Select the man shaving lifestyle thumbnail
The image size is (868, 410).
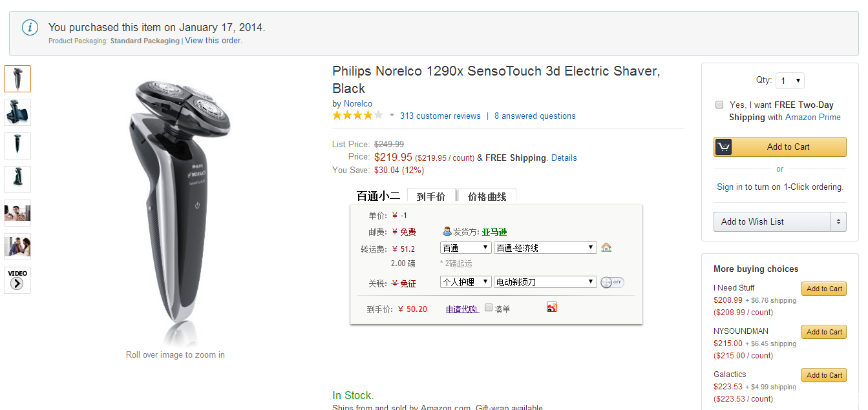point(17,213)
